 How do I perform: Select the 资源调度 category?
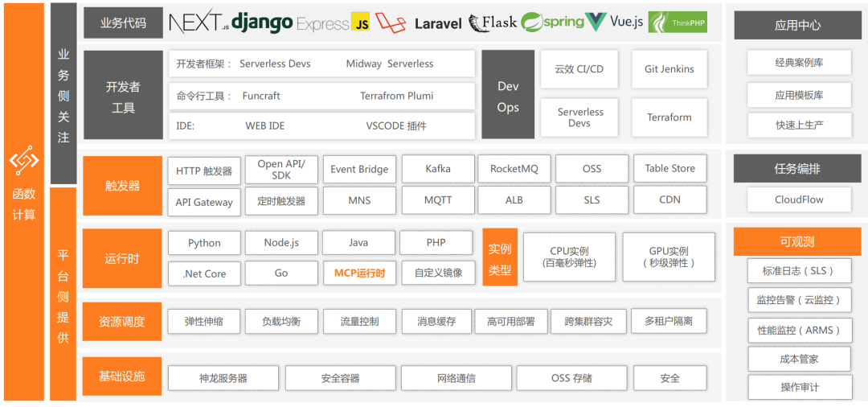[122, 321]
